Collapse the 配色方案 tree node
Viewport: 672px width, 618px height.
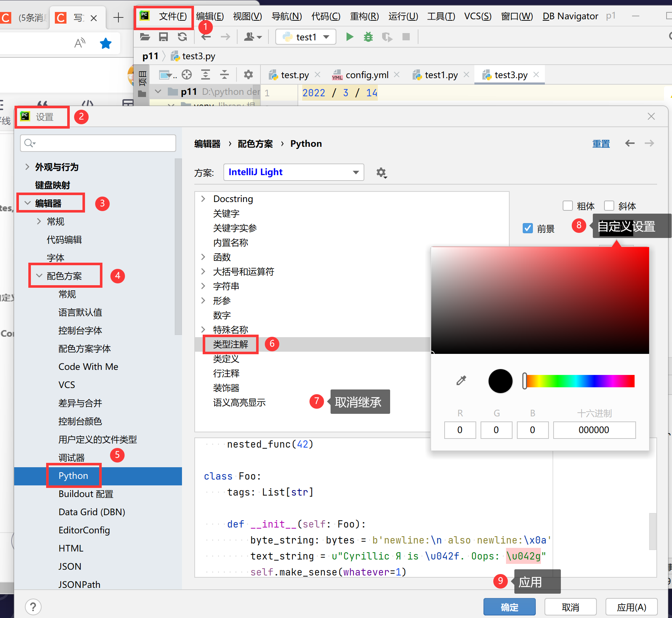coord(39,276)
